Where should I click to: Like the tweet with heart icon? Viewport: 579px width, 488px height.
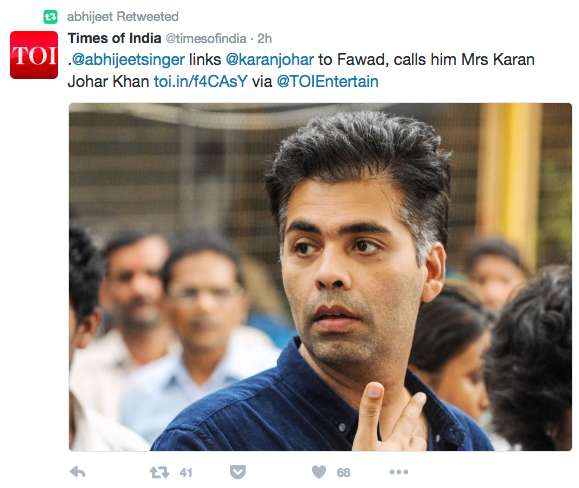tap(319, 472)
